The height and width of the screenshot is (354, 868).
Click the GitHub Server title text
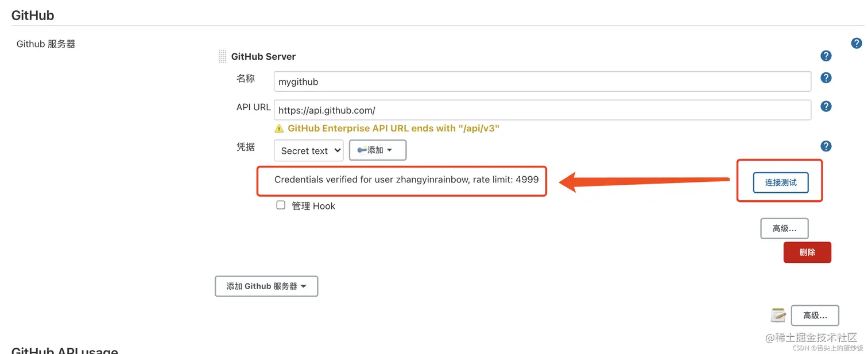tap(263, 57)
